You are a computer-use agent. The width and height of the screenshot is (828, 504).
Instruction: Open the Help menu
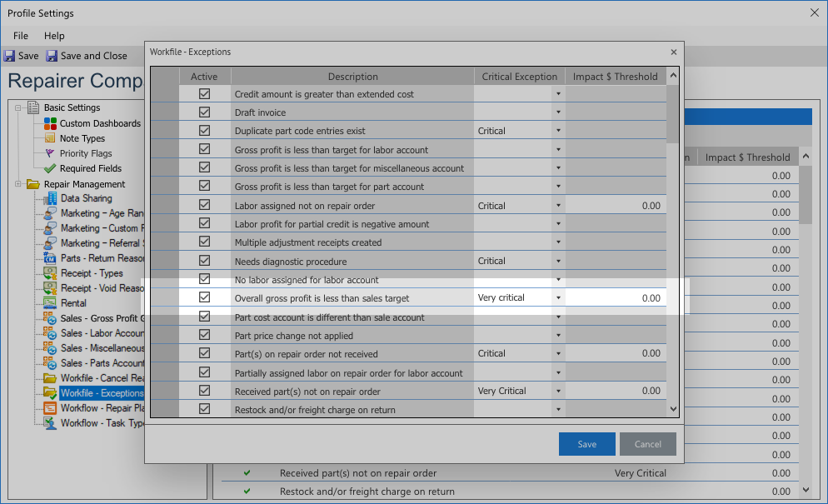[54, 36]
